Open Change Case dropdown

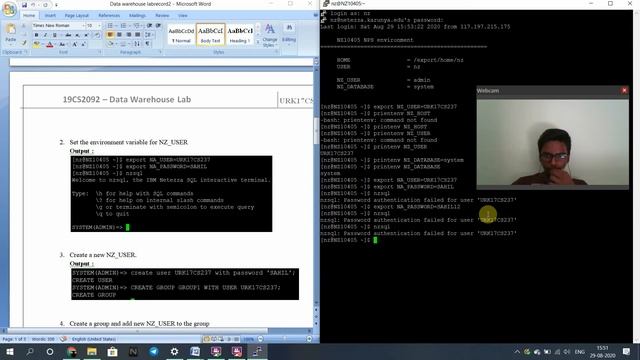click(x=63, y=44)
